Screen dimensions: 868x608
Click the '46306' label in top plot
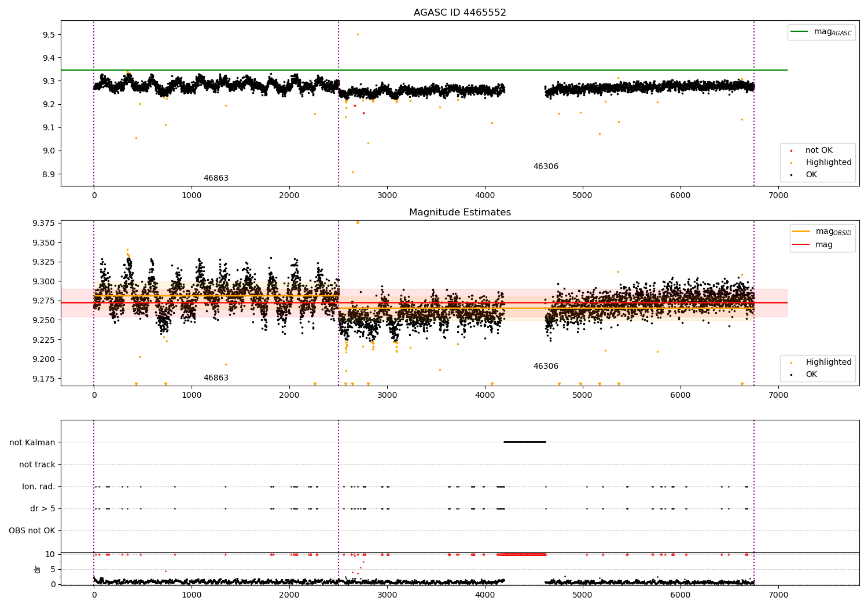(x=546, y=167)
